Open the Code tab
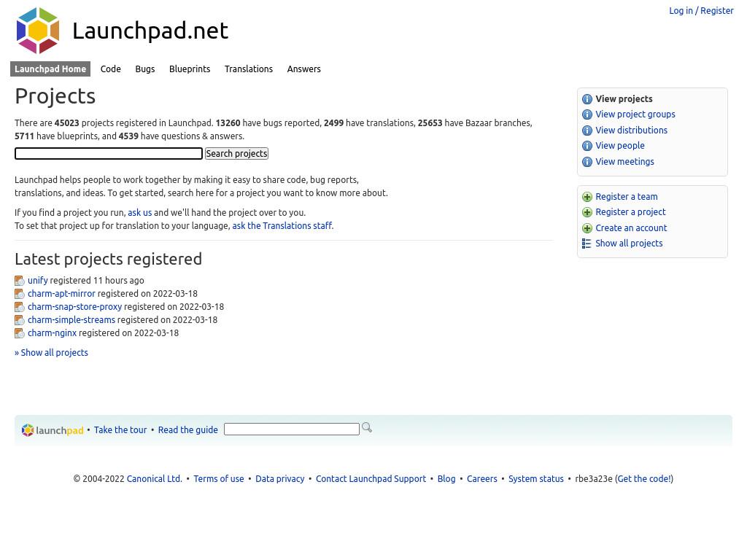747x560 pixels. (x=111, y=69)
